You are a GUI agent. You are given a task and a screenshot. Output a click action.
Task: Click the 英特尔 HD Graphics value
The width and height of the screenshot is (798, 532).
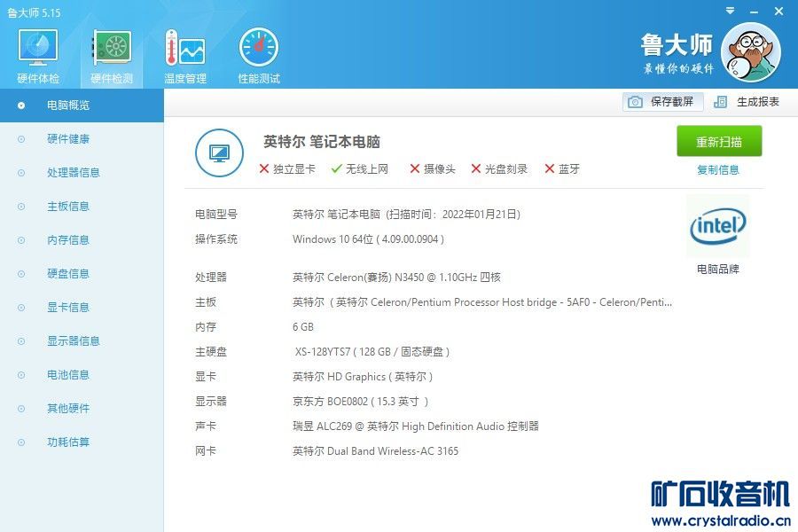coord(363,377)
